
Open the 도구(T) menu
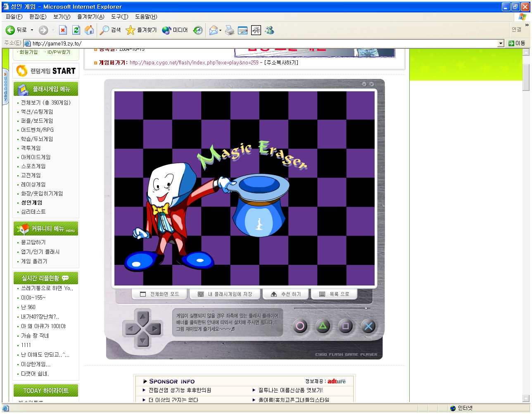[119, 17]
